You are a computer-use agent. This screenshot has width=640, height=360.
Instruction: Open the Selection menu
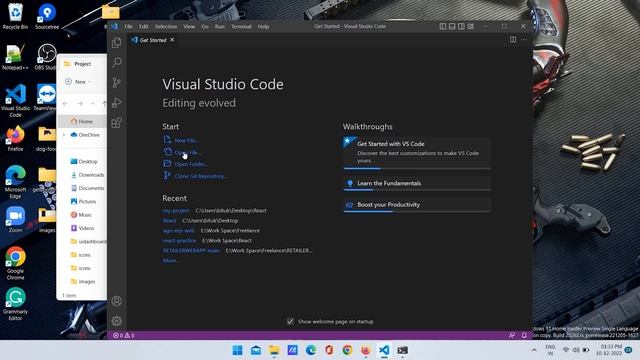(x=166, y=26)
